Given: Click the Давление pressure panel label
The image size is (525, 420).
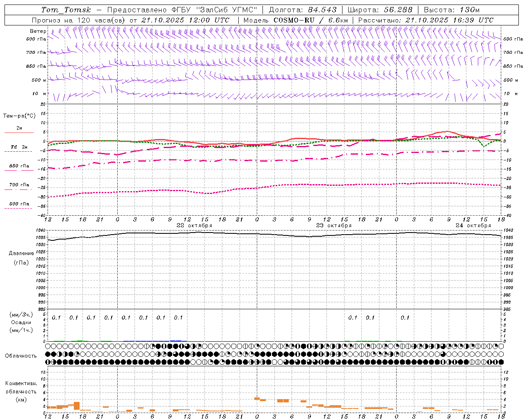Looking at the screenshot, I should [x=21, y=253].
